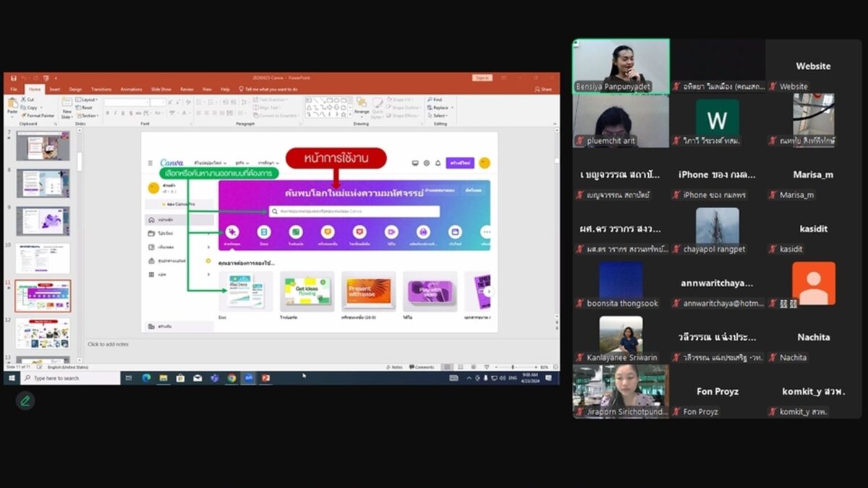
Task: Expand the Arrange dropdown
Action: [x=362, y=108]
